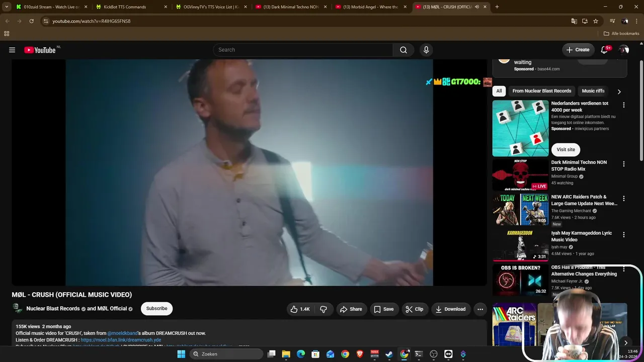This screenshot has height=362, width=644.
Task: Open options for the Nederlanders verdienen ad
Action: pos(624,105)
